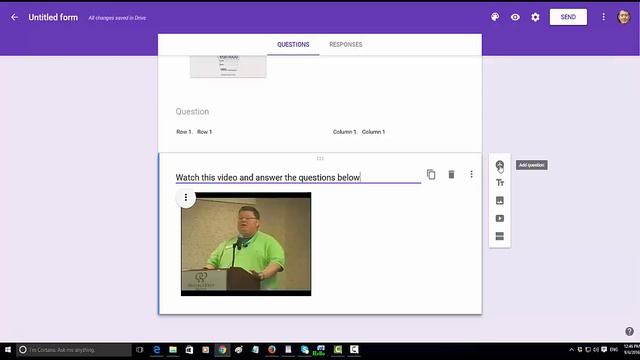Grab the drag handle atop the video card
640x360 pixels.
tap(320, 158)
